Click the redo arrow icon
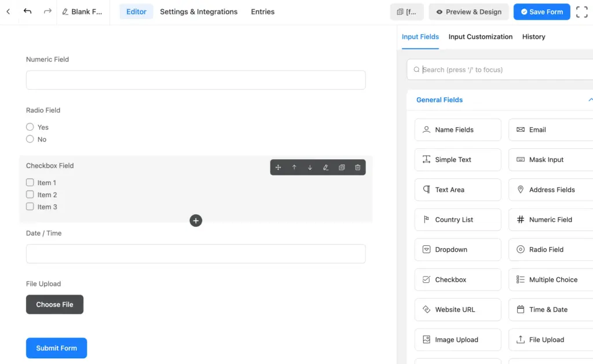 (47, 11)
